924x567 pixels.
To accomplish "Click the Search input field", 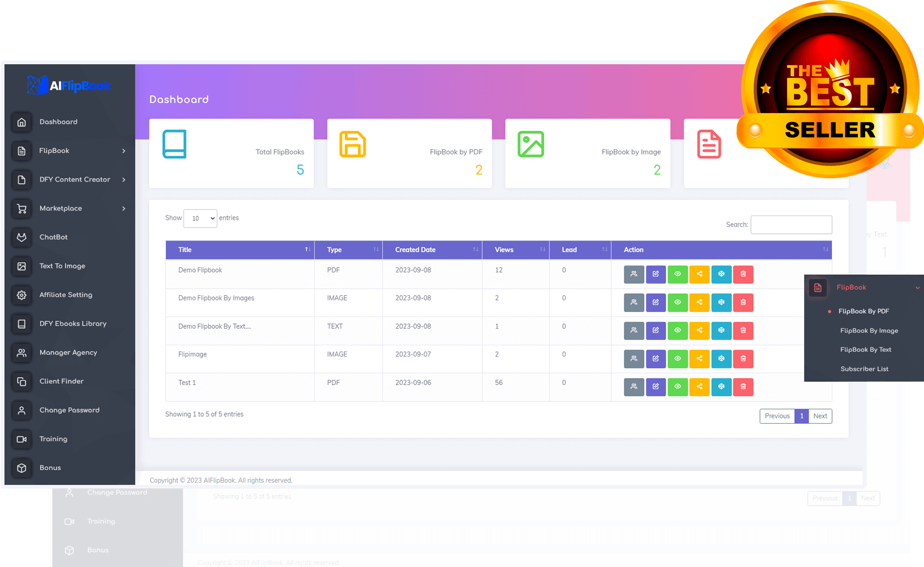I will coord(791,225).
